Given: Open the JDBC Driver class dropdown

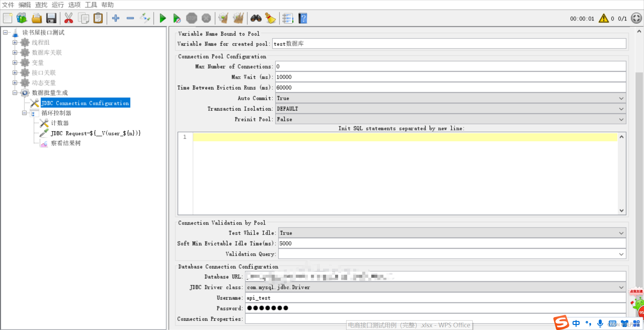Looking at the screenshot, I should (436, 287).
